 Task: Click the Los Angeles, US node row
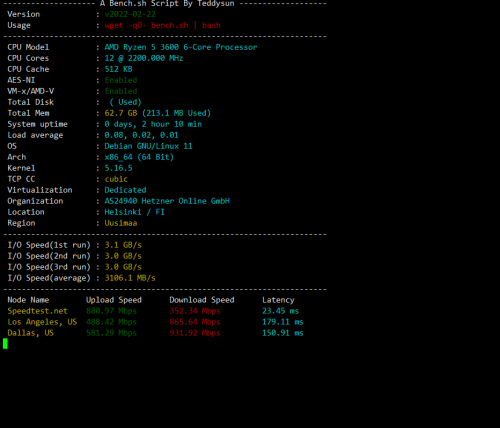point(155,322)
